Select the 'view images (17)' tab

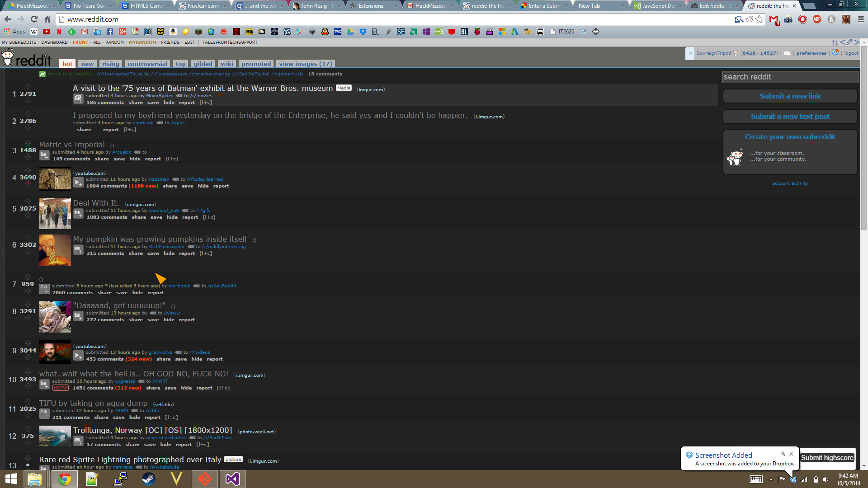pyautogui.click(x=305, y=64)
